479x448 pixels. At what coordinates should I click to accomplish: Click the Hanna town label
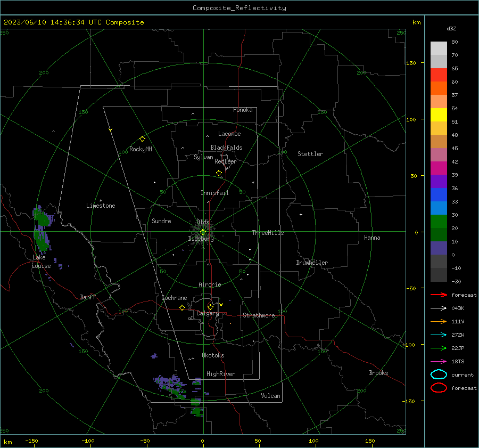click(372, 238)
